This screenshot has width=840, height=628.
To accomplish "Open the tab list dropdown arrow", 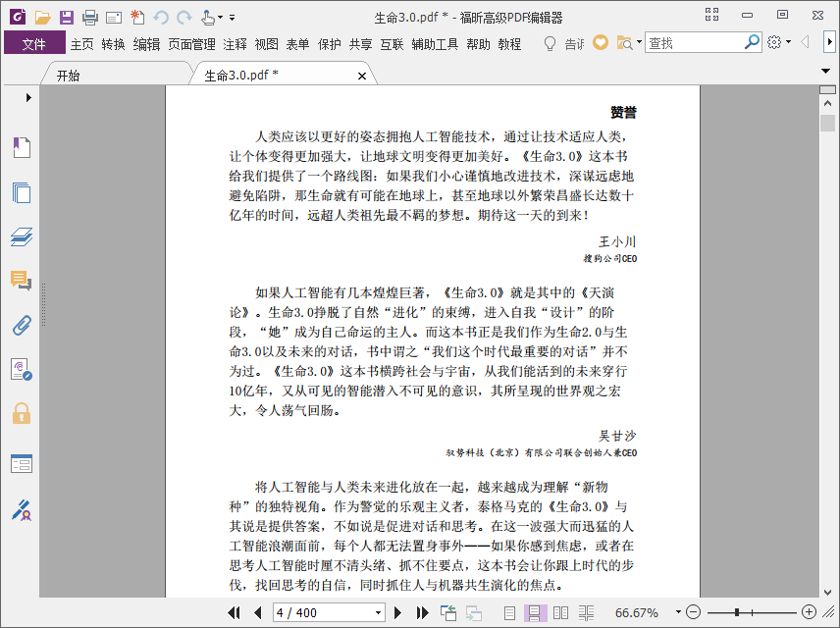I will [825, 71].
